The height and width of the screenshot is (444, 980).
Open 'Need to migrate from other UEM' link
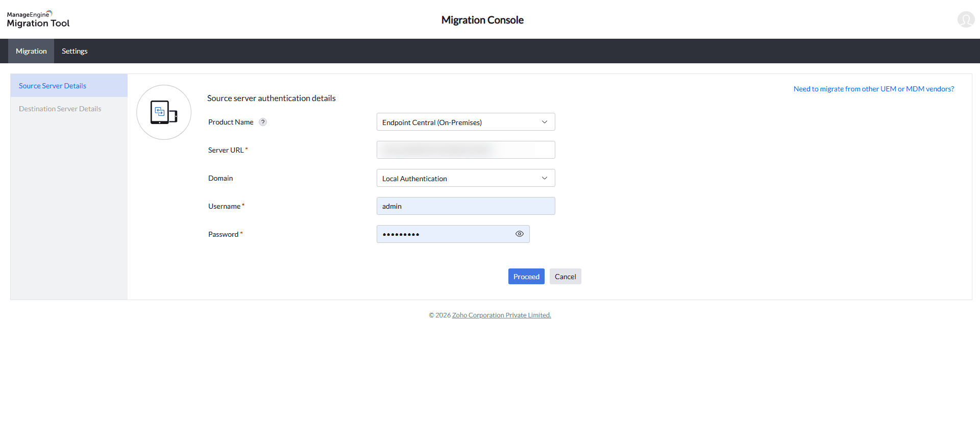tap(874, 89)
